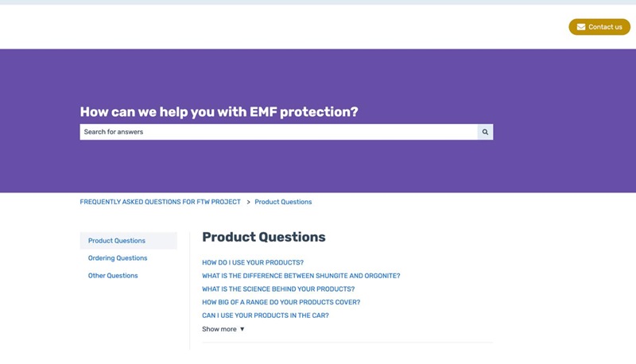Image resolution: width=636 pixels, height=364 pixels.
Task: Focus the Search for answers field
Action: (279, 132)
